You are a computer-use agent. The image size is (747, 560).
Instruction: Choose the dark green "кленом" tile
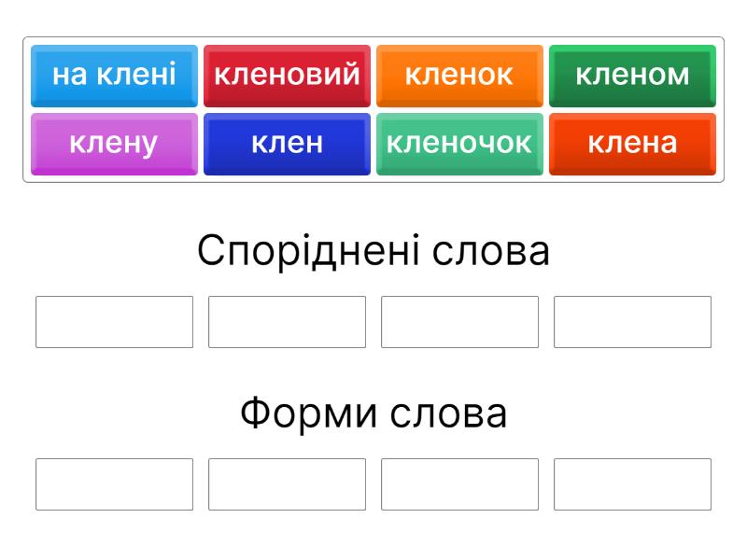pyautogui.click(x=632, y=75)
